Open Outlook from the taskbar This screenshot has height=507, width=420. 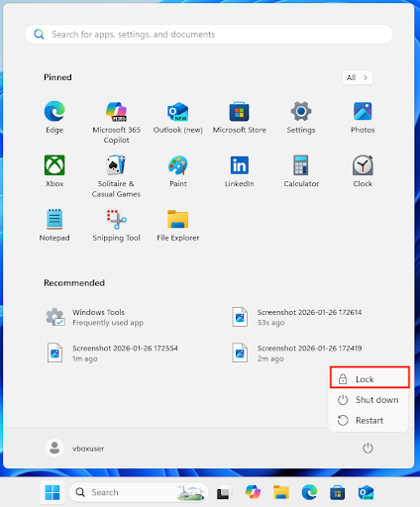(366, 492)
